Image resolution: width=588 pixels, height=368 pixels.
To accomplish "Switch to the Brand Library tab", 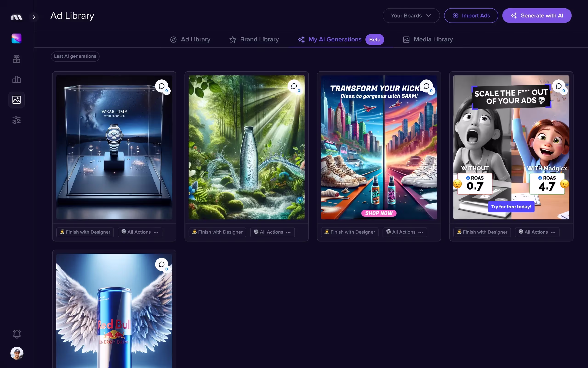I will (254, 39).
